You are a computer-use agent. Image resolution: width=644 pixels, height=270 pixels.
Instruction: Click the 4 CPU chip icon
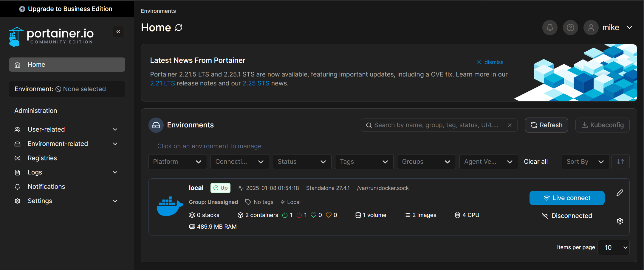pyautogui.click(x=457, y=215)
